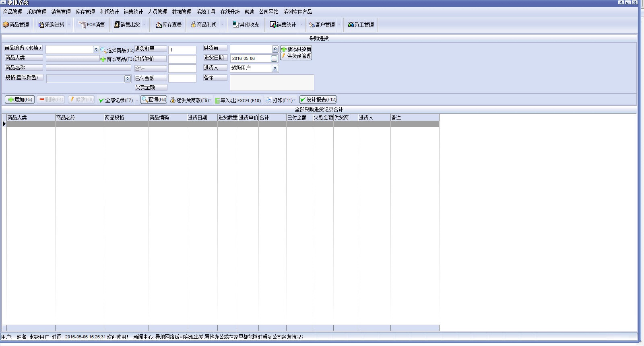644x346 pixels.
Task: Open 销售统计 toolbar dropdown arrow
Action: [301, 25]
